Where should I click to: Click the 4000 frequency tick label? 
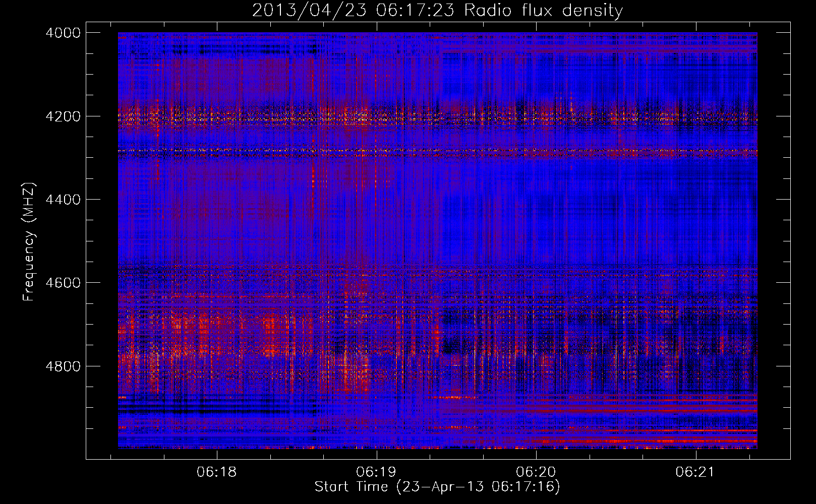63,33
